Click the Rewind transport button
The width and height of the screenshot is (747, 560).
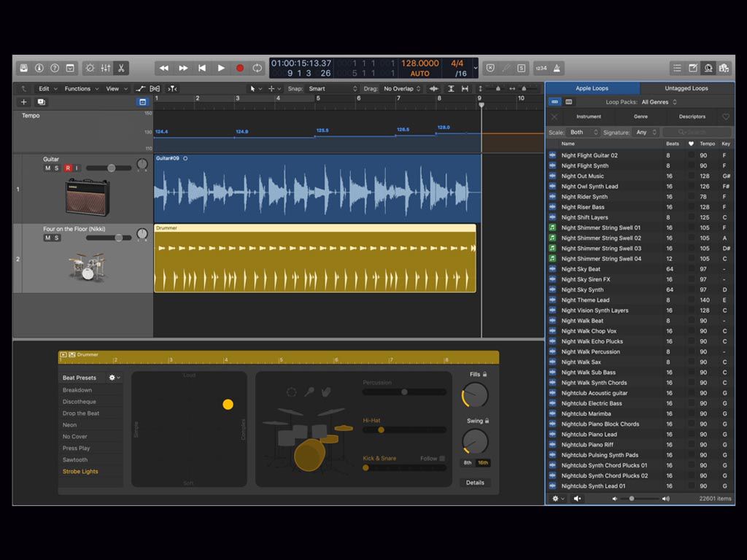(x=164, y=68)
